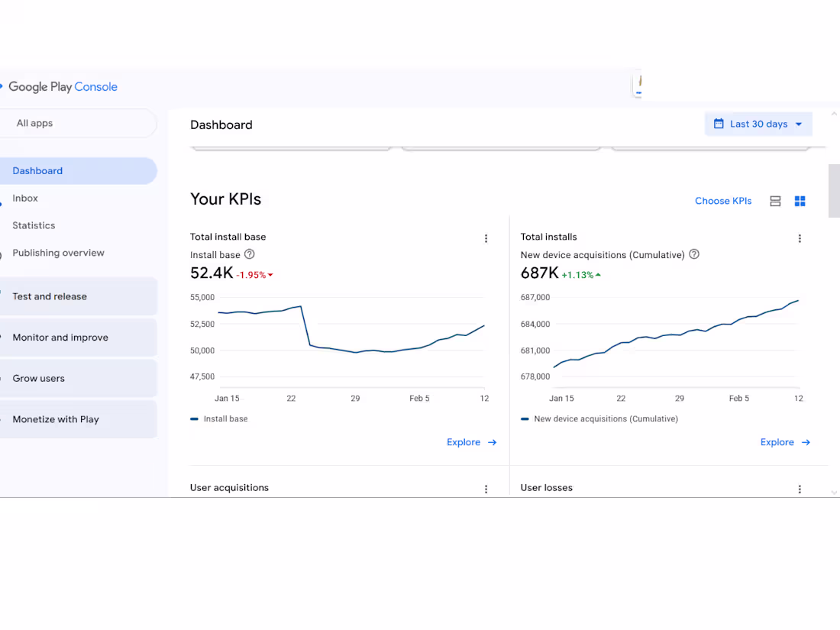The width and height of the screenshot is (840, 630).
Task: Switch KPIs to grid layout view
Action: coord(800,201)
